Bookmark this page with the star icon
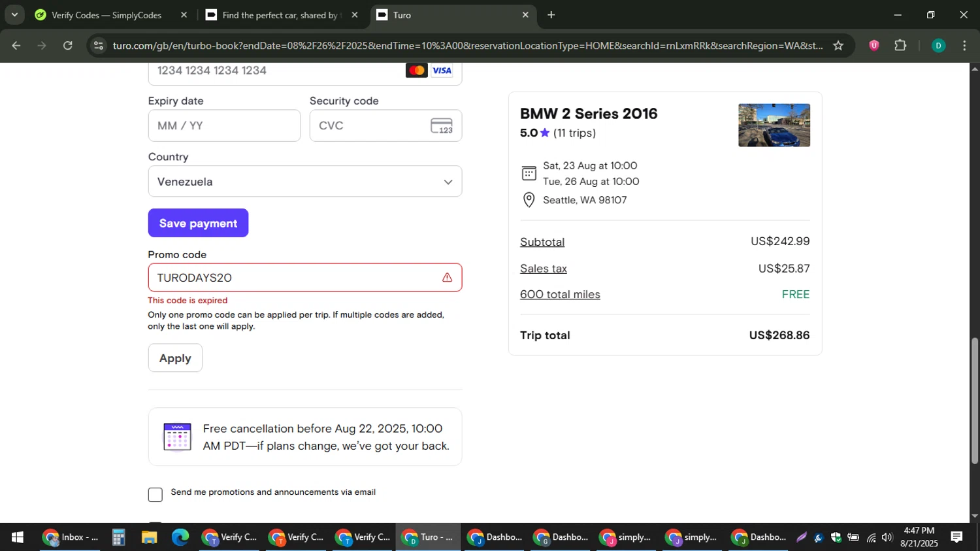This screenshot has width=980, height=551. pyautogui.click(x=838, y=46)
